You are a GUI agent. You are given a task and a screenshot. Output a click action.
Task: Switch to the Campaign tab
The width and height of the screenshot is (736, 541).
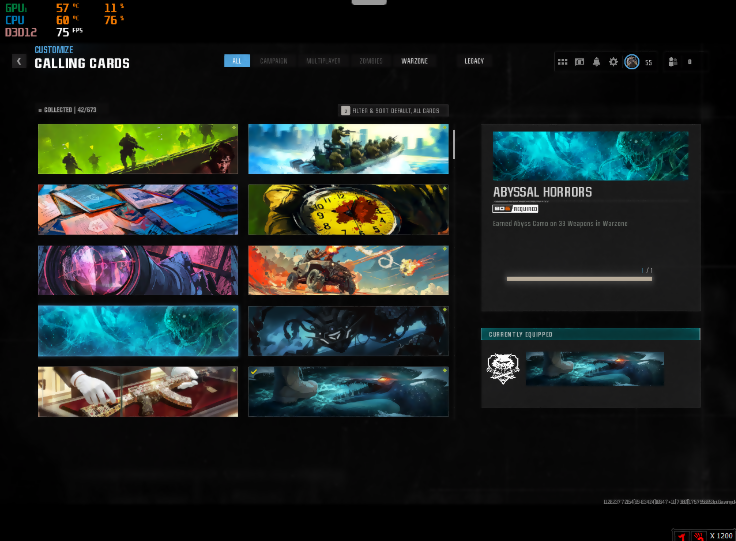[273, 61]
